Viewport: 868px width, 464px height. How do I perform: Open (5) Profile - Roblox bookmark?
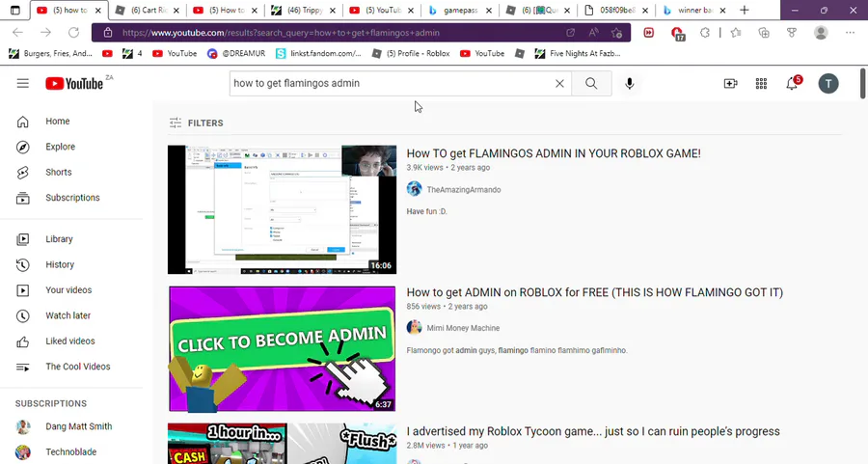[411, 53]
